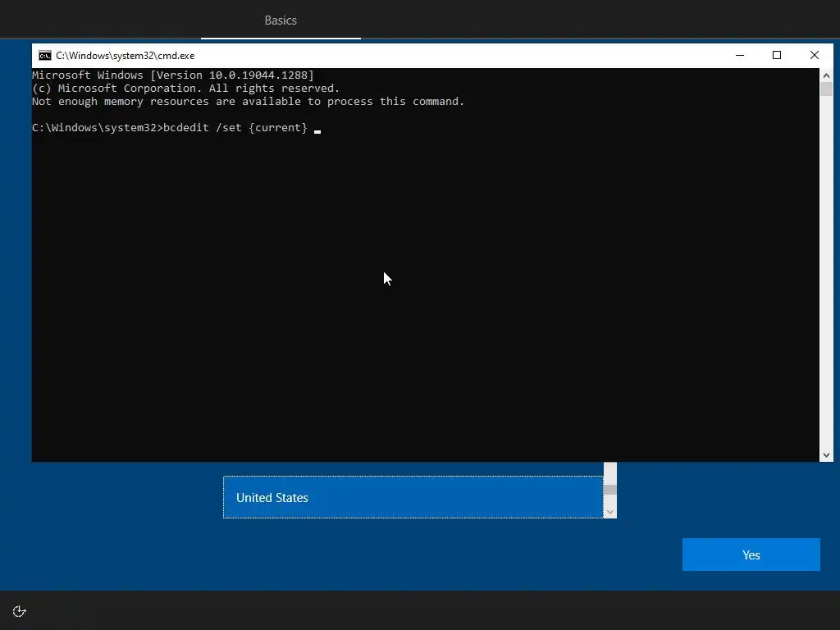Viewport: 840px width, 630px height.
Task: Open the cmd.exe title bar system icon
Action: [45, 56]
